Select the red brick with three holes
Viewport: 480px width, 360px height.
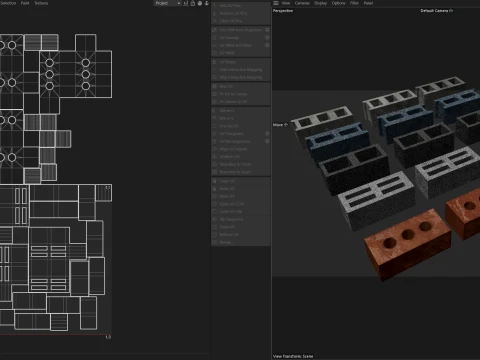tap(408, 244)
